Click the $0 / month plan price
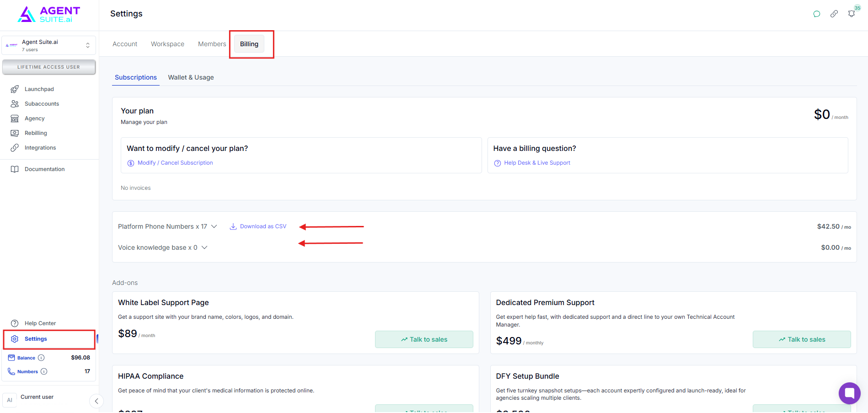The image size is (868, 413). click(x=831, y=114)
